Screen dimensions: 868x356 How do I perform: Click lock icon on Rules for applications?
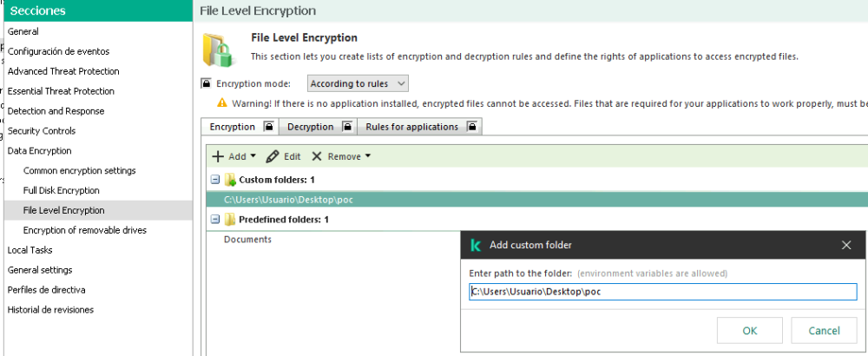(x=471, y=127)
